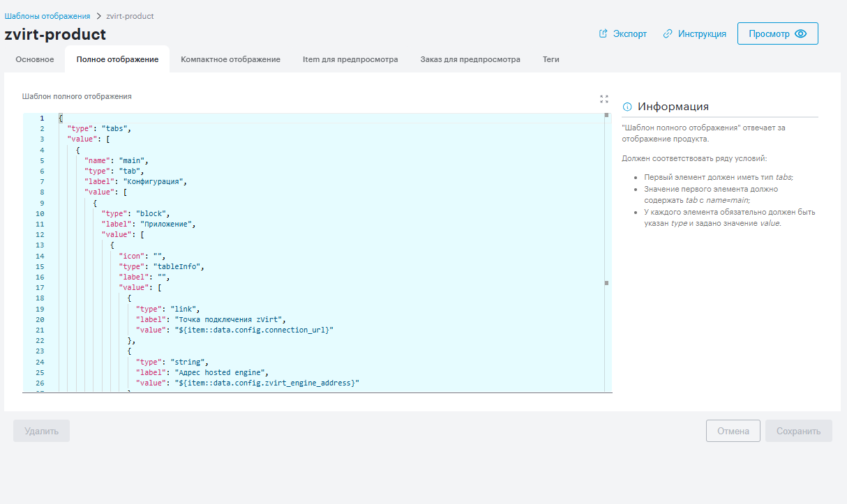
Task: Select the Полное отображение tab
Action: [117, 59]
